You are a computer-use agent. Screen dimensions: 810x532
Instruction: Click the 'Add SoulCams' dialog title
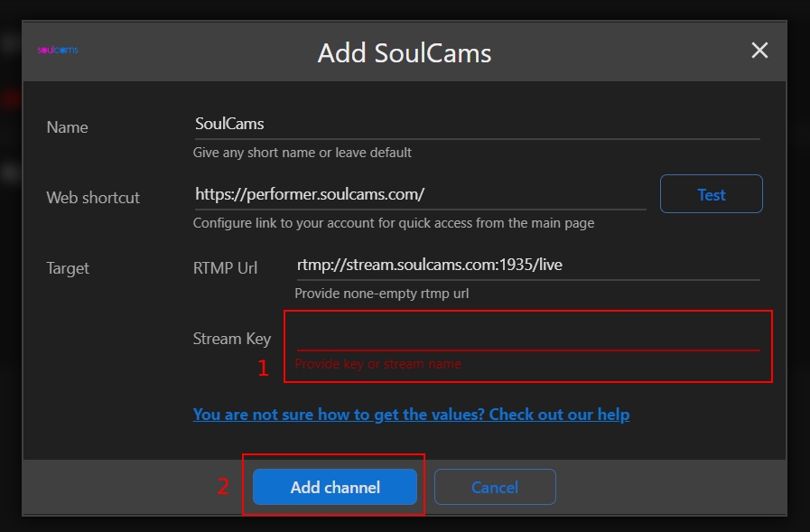click(405, 52)
